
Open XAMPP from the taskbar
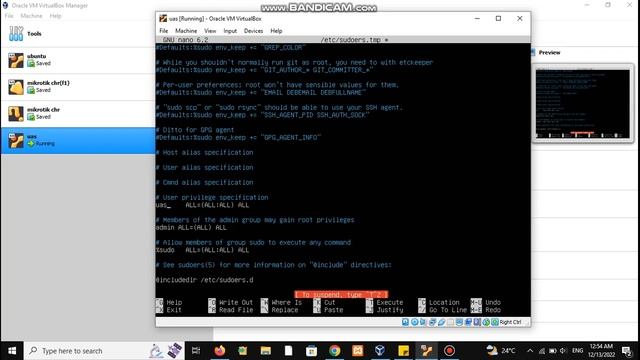click(x=358, y=351)
